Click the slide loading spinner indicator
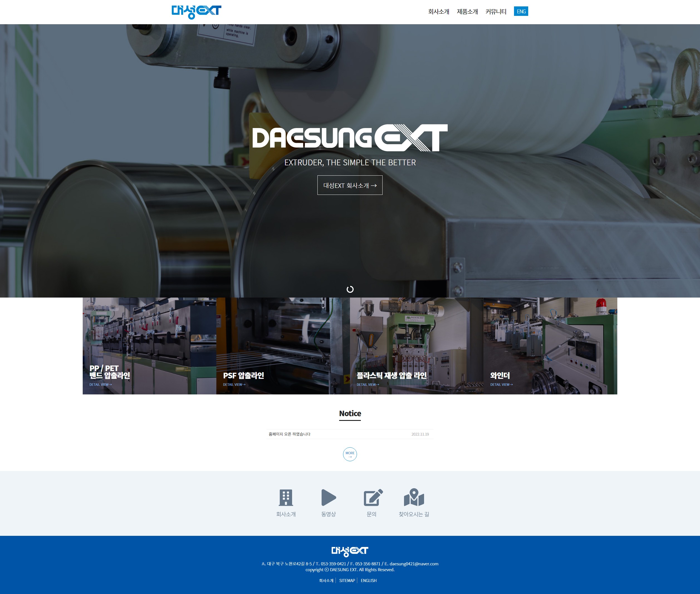Screen dimensions: 700x594 pos(350,289)
